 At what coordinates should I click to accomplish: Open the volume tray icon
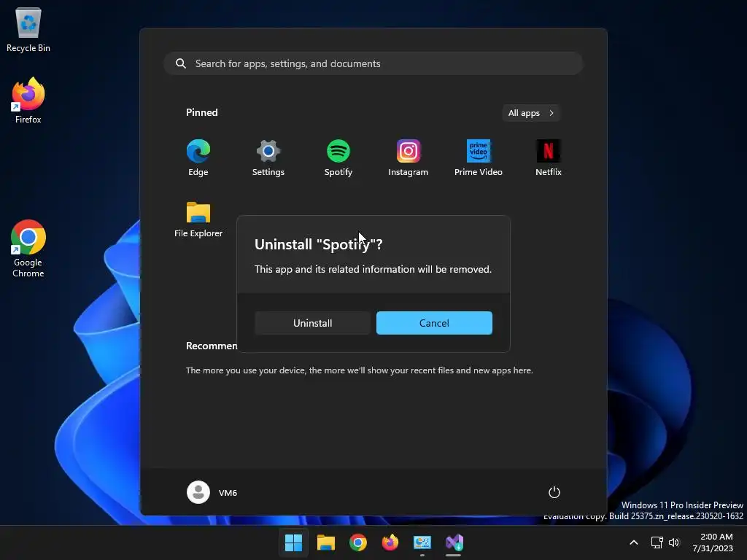(x=673, y=542)
